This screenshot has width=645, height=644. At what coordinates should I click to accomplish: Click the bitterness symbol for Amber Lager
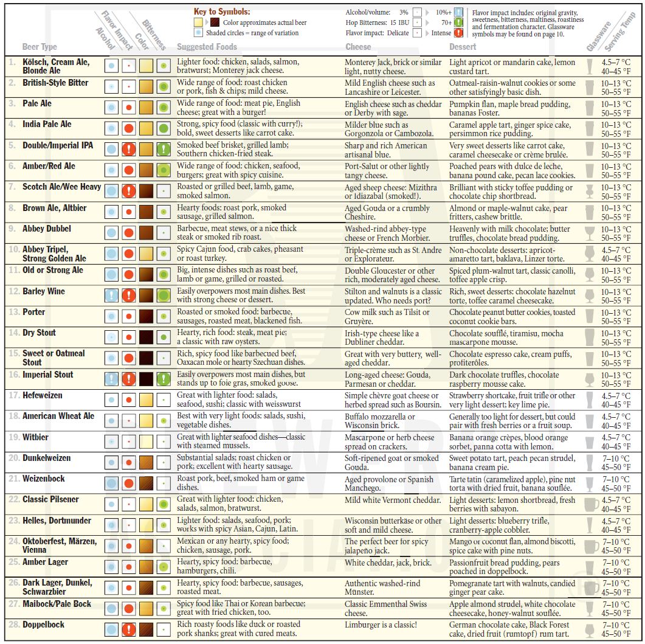164,567
